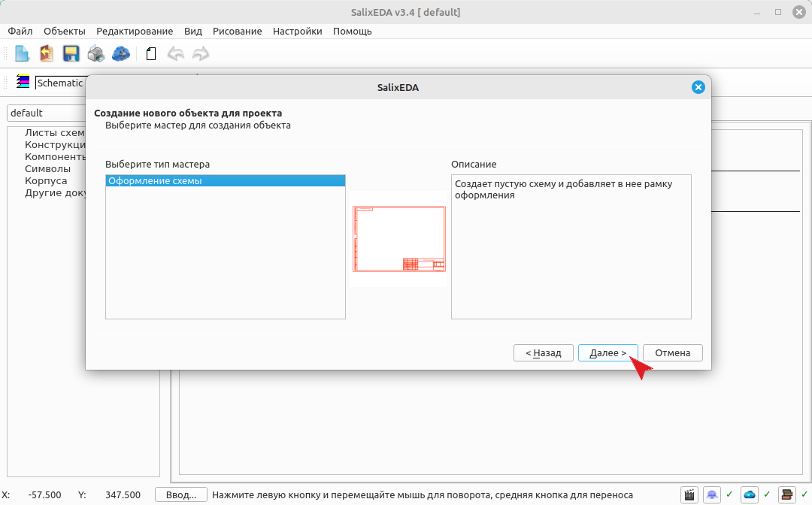
Task: Close the SalixEDA wizard dialog
Action: pyautogui.click(x=698, y=87)
